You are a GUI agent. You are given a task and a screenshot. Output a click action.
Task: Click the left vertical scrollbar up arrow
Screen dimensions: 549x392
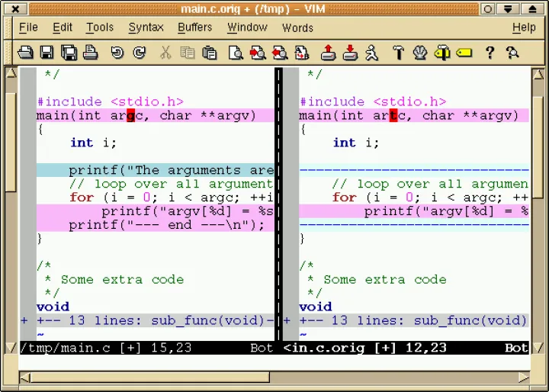(11, 73)
